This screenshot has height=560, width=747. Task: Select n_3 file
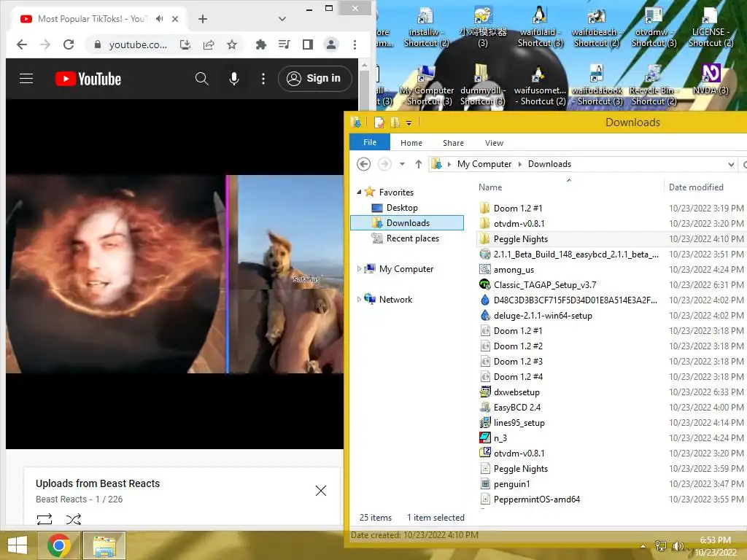click(x=500, y=437)
